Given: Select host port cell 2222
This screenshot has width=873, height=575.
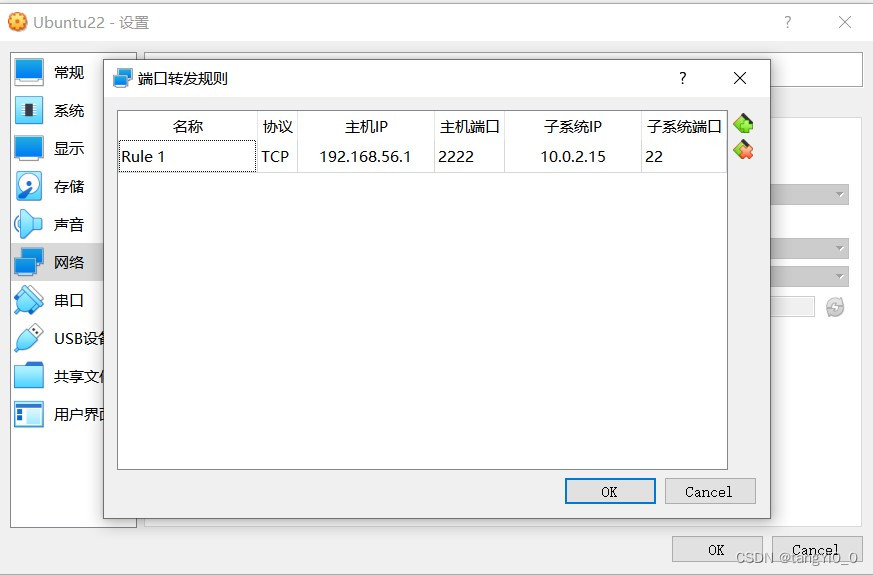Looking at the screenshot, I should [x=469, y=156].
